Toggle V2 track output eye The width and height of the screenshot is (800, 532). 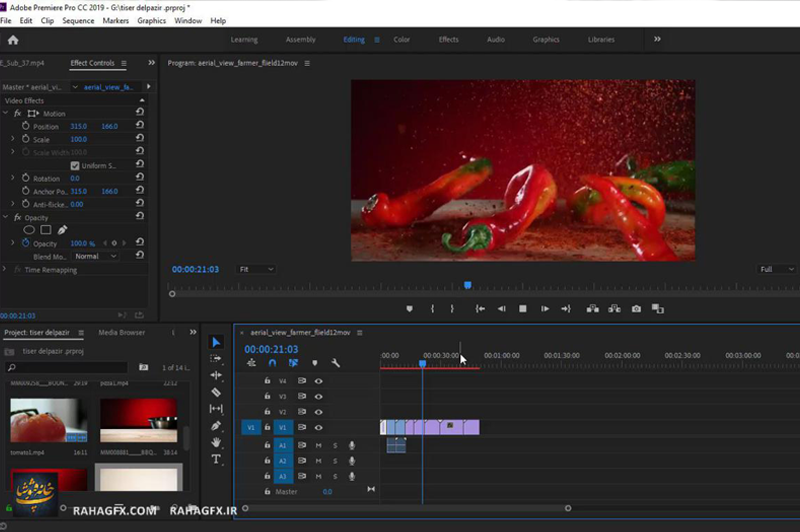(x=318, y=412)
